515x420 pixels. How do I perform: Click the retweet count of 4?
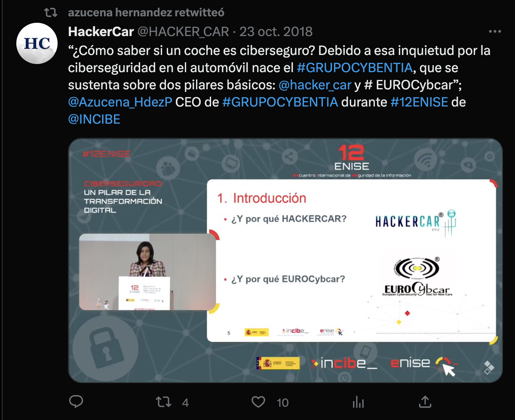[186, 403]
